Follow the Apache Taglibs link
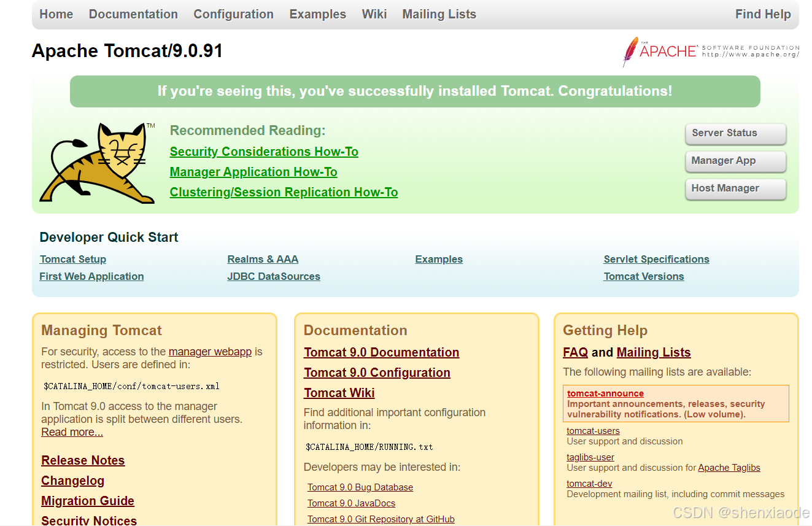This screenshot has height=526, width=812. pos(729,468)
